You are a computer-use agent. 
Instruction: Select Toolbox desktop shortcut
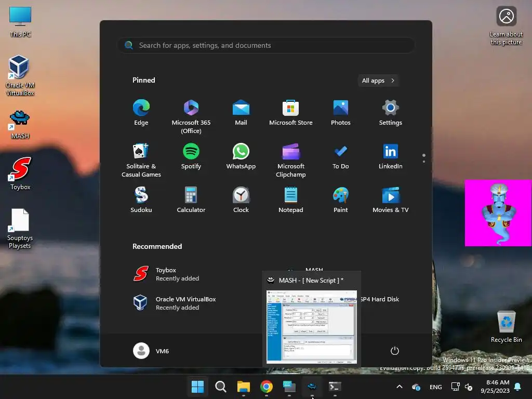[20, 174]
